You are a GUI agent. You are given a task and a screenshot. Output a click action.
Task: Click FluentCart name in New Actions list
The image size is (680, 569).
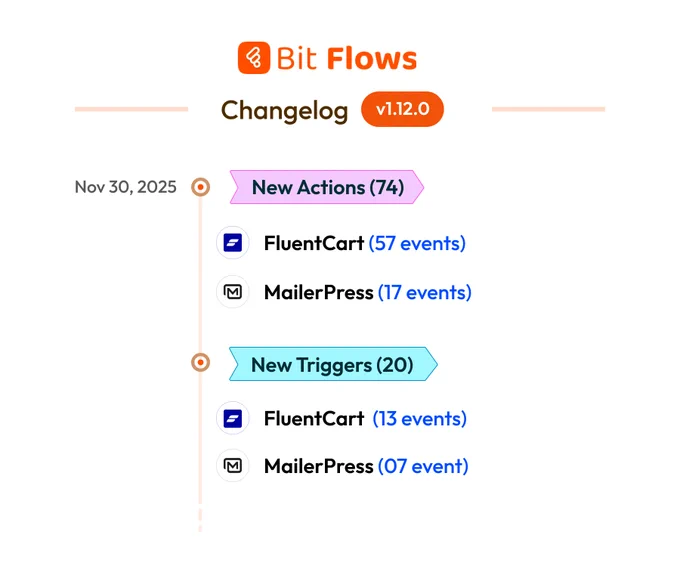click(314, 243)
